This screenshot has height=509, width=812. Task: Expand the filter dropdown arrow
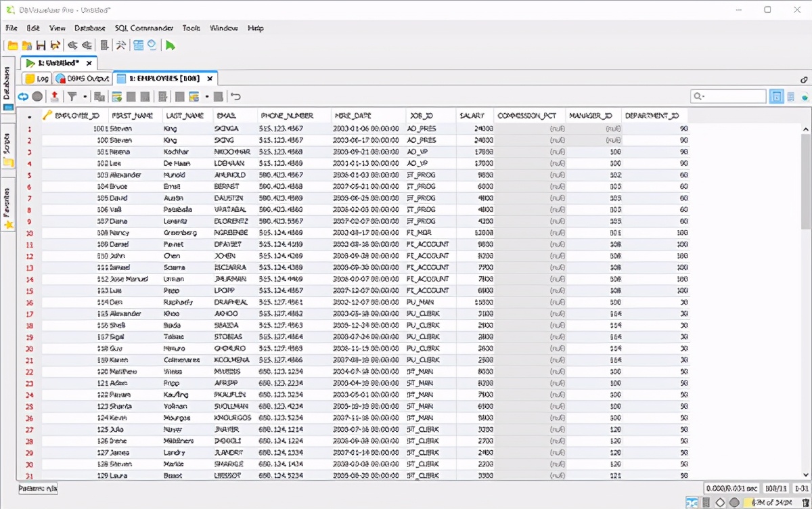[x=85, y=97]
